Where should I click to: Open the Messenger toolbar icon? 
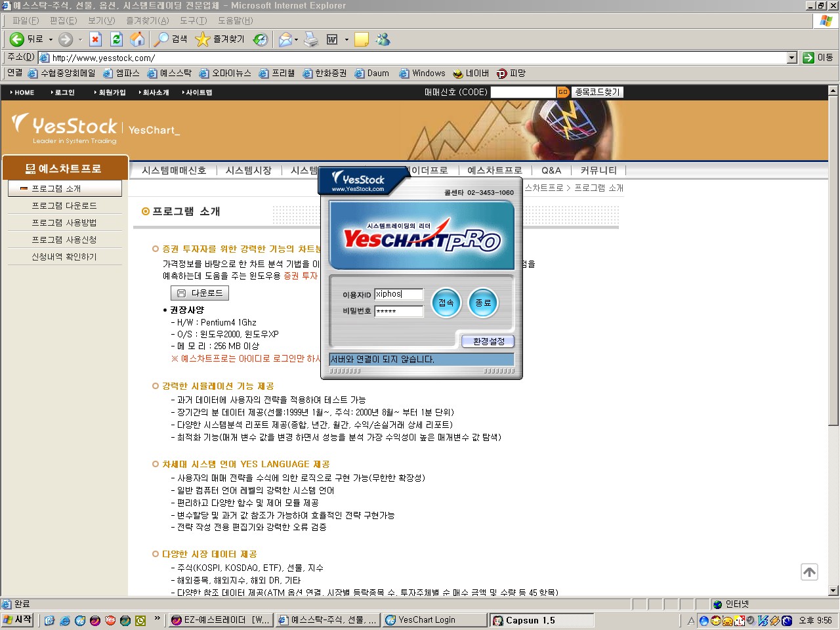click(383, 39)
